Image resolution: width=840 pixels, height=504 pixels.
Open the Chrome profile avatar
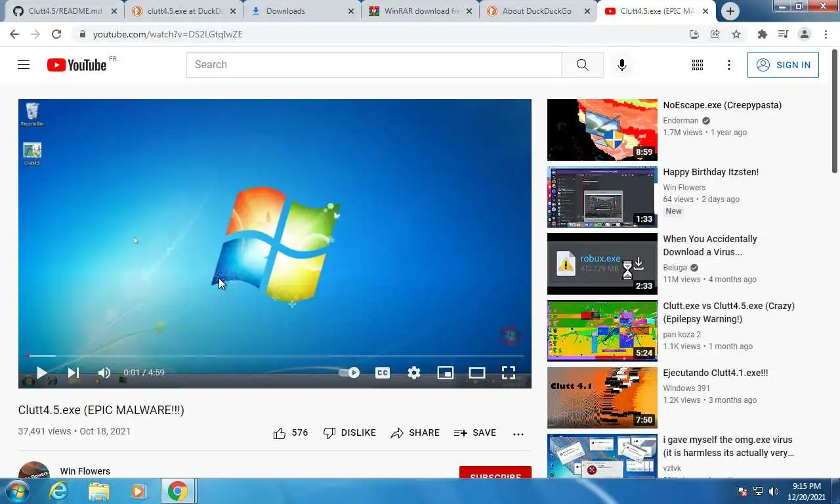pyautogui.click(x=804, y=34)
